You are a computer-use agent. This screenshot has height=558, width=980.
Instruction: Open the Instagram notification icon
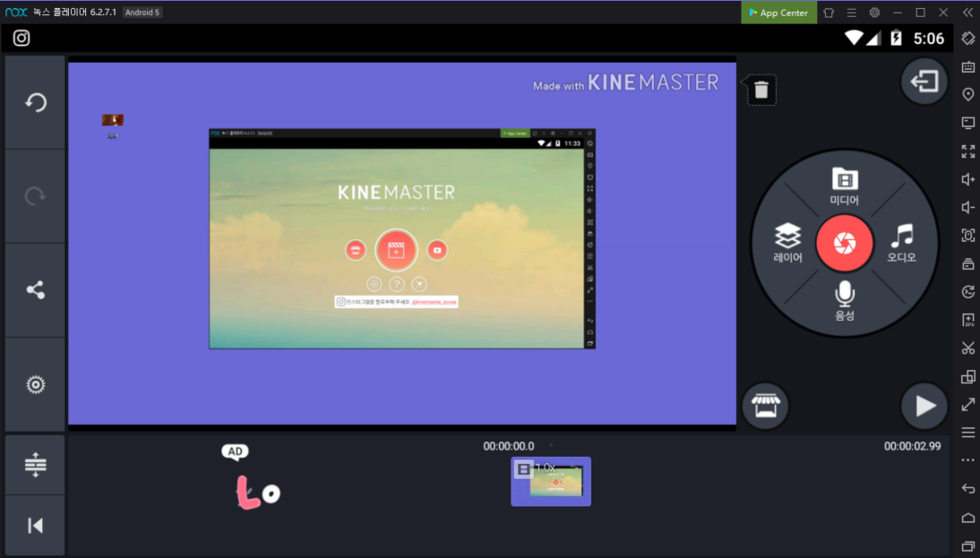click(21, 39)
